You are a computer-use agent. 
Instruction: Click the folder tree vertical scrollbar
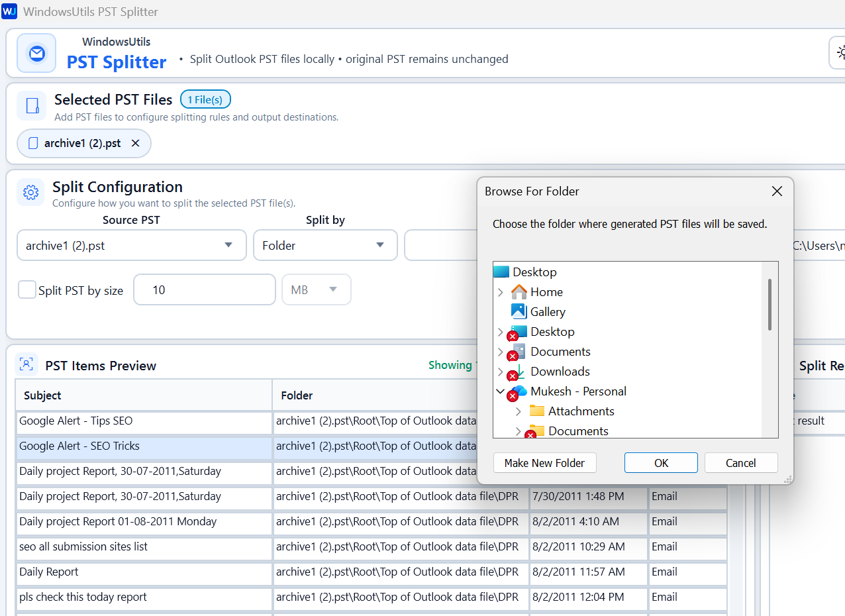(x=770, y=304)
